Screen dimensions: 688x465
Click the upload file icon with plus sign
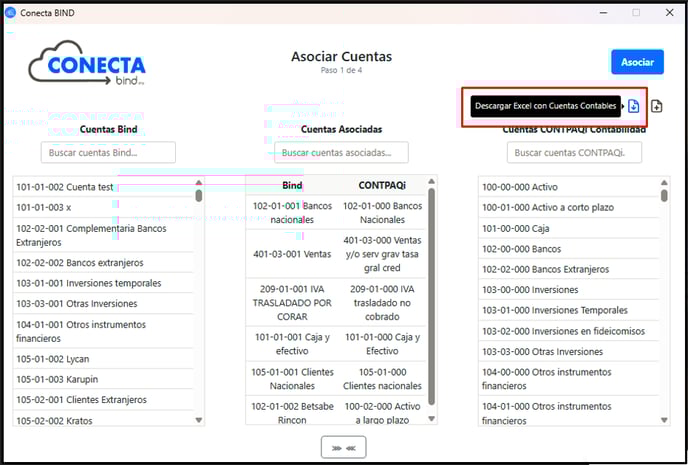(x=657, y=106)
